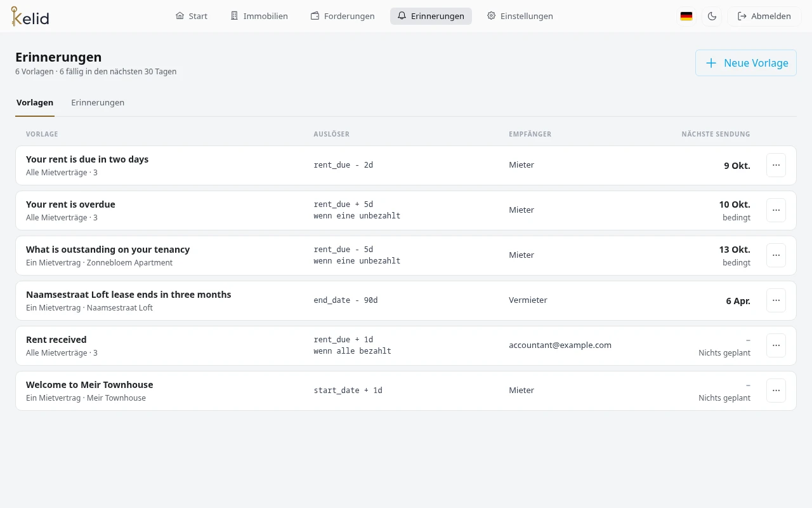Open the Immobilien section
Viewport: 812px width, 508px height.
click(259, 17)
